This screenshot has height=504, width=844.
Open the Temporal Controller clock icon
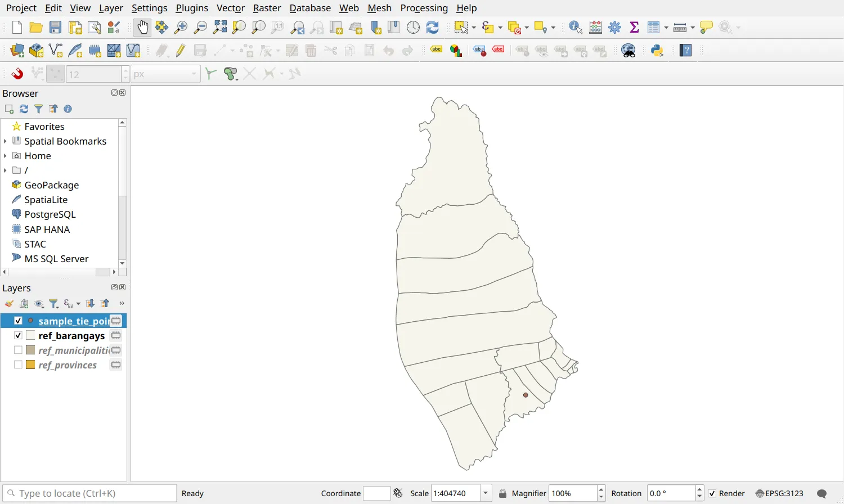(413, 27)
